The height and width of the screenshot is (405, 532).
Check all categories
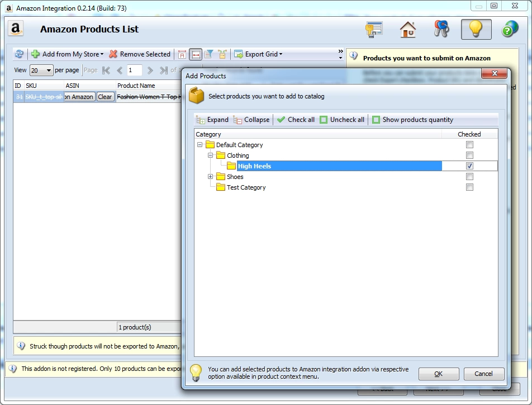[x=296, y=120]
